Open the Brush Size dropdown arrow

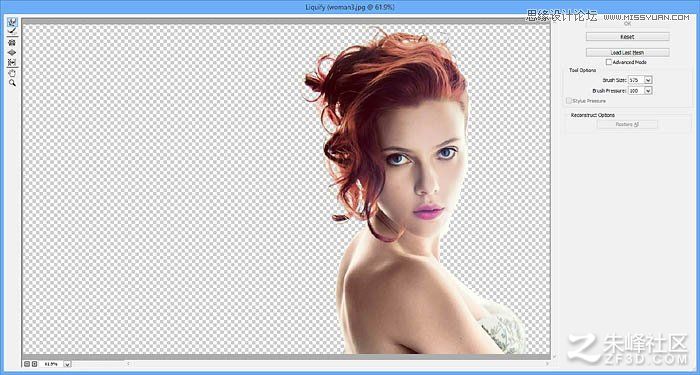[x=648, y=80]
